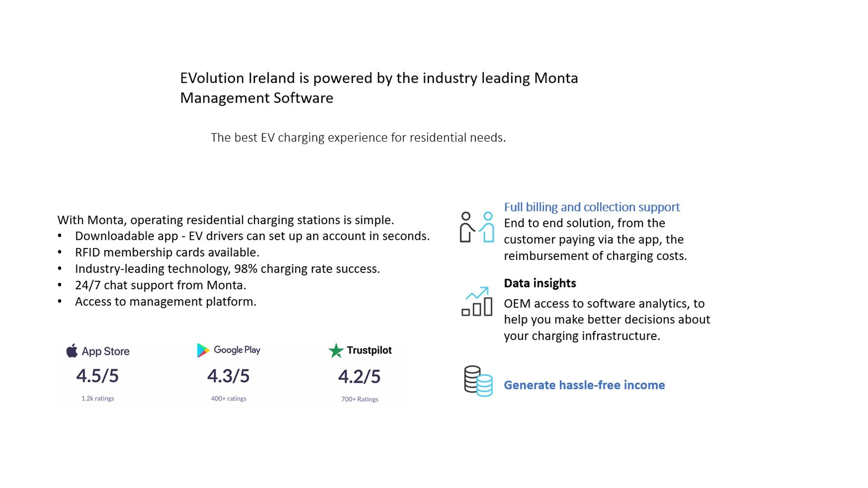This screenshot has height=488, width=868.
Task: Click the 700+ Ratings label
Action: coord(360,399)
